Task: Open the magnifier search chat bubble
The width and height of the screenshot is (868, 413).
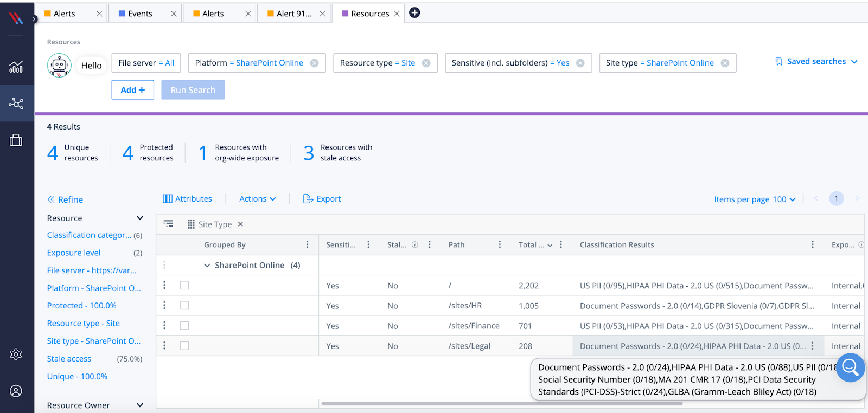Action: click(850, 368)
